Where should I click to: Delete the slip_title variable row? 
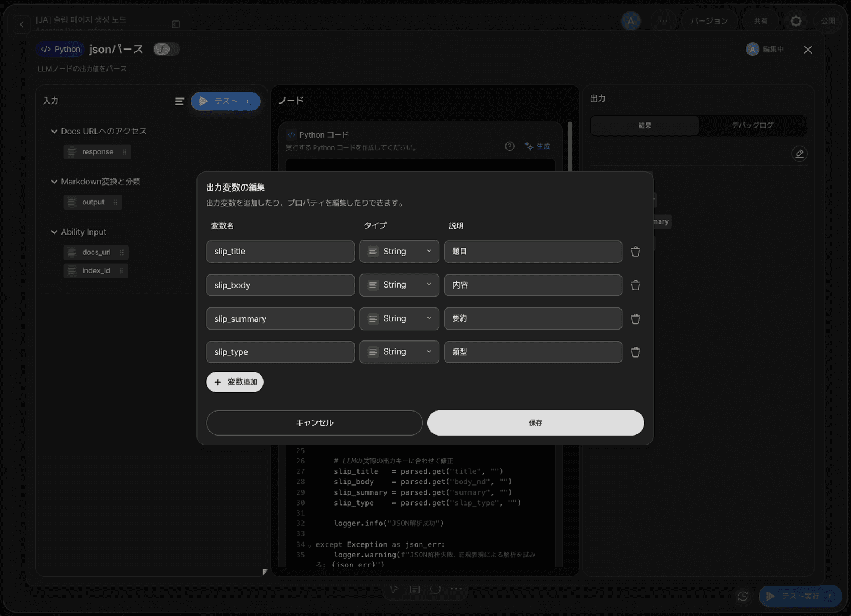pos(635,252)
